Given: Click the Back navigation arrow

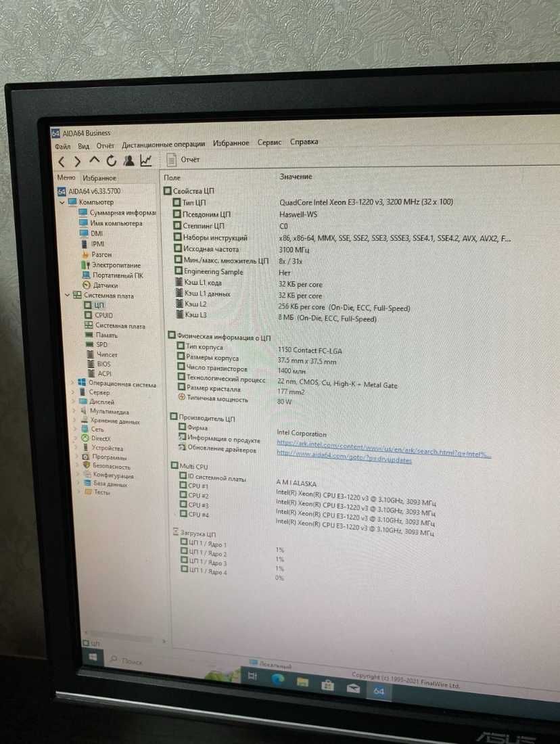Looking at the screenshot, I should pos(62,162).
